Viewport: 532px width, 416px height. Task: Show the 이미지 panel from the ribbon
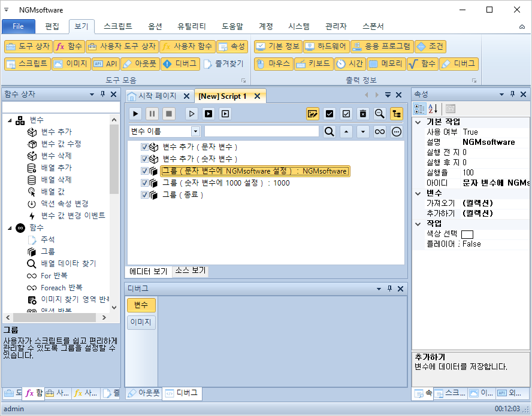tap(71, 63)
